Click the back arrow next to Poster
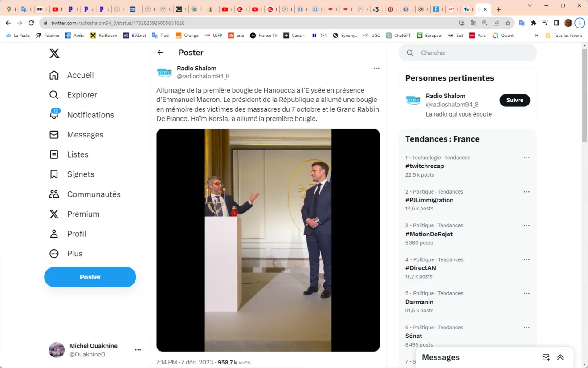The image size is (588, 368). click(x=160, y=53)
